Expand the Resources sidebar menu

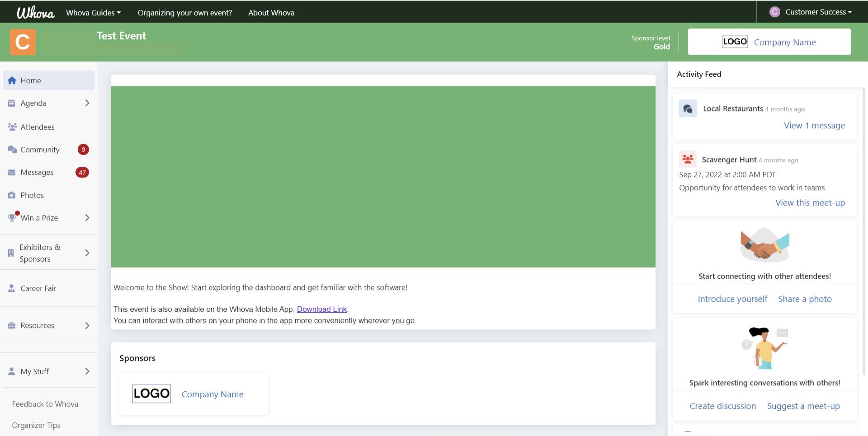coord(87,326)
